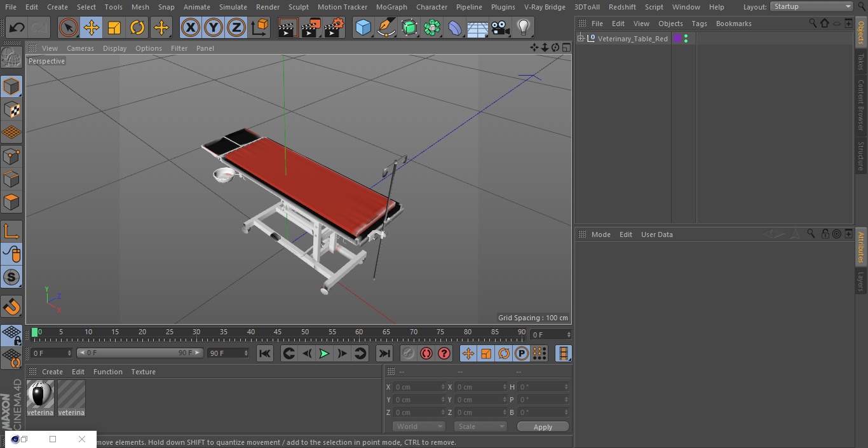Select the Live Selection tool
Image resolution: width=868 pixels, height=448 pixels.
[x=68, y=28]
